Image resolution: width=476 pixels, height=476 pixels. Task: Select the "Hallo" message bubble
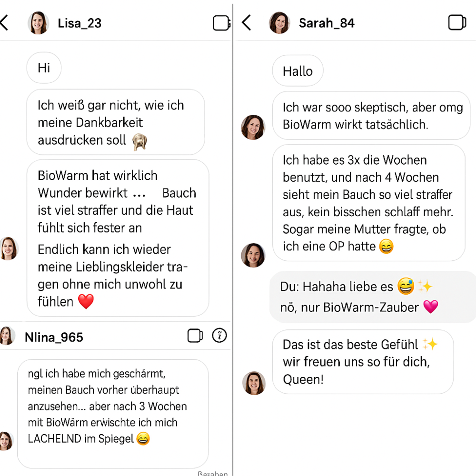point(297,71)
